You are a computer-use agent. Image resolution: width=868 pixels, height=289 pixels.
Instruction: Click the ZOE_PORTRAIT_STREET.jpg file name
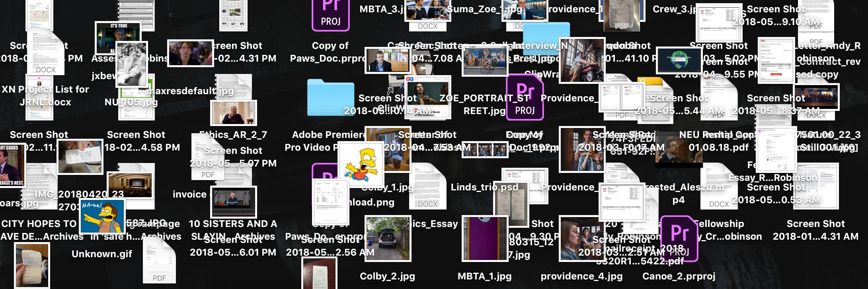click(485, 105)
